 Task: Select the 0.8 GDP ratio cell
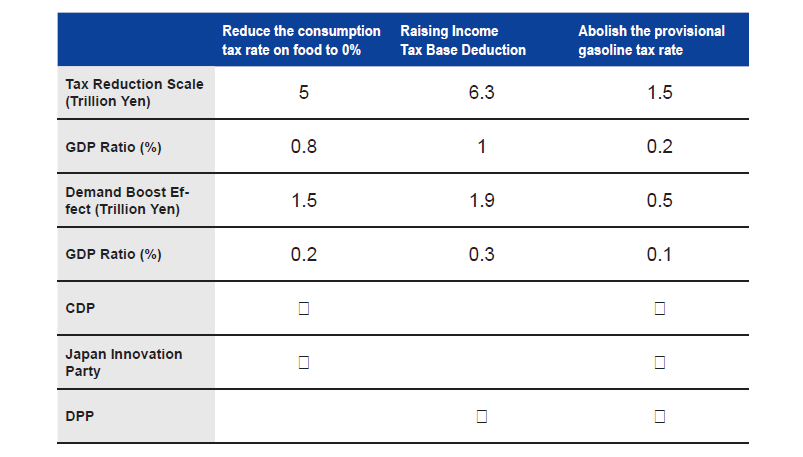coord(304,147)
